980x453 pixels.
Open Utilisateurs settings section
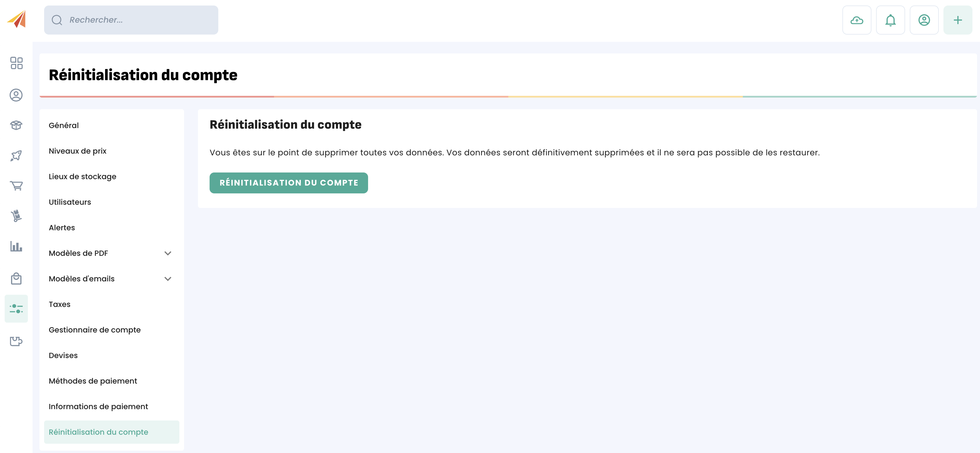coord(70,202)
